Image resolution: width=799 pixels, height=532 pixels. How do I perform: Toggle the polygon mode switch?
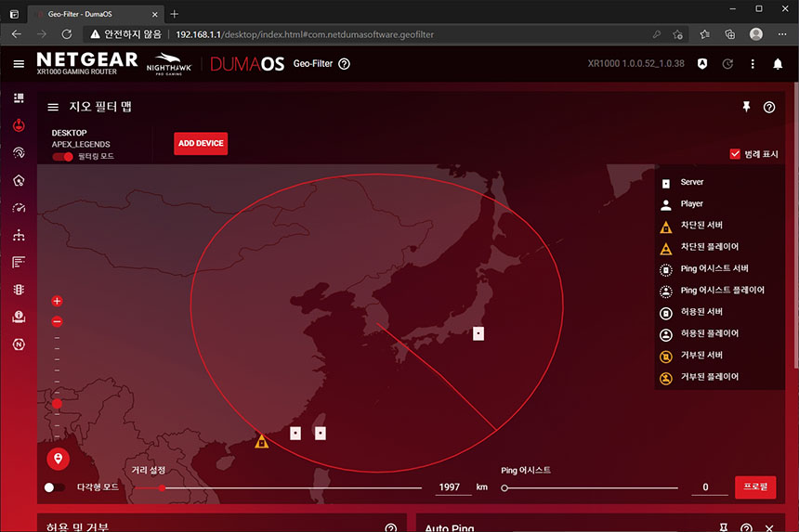(54, 487)
